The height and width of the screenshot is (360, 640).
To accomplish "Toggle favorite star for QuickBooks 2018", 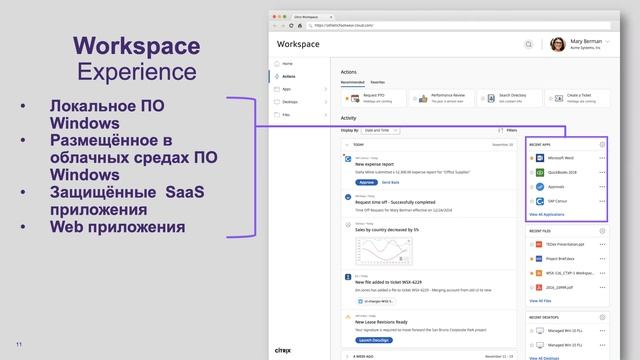I will 531,172.
